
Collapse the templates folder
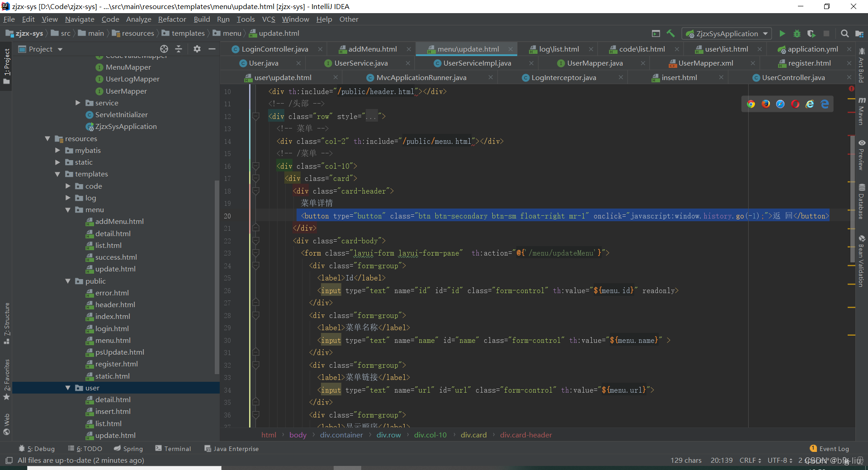[57, 174]
